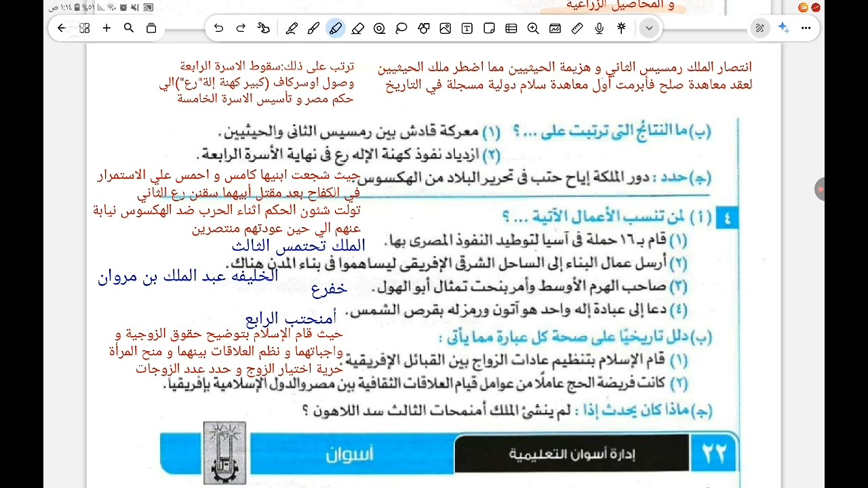Add a text box

467,28
